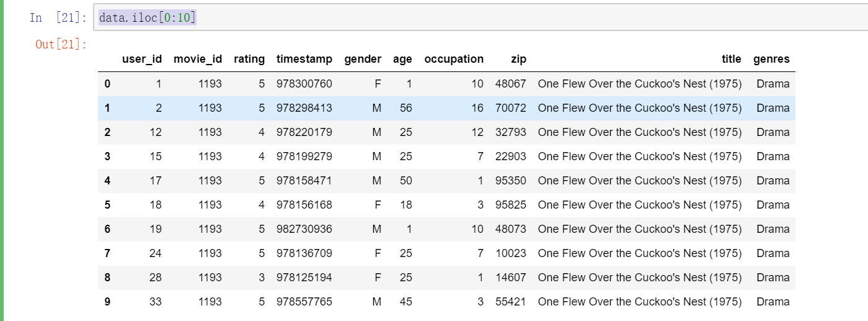Click timestamp value 978300760
The height and width of the screenshot is (321, 868).
click(x=304, y=84)
